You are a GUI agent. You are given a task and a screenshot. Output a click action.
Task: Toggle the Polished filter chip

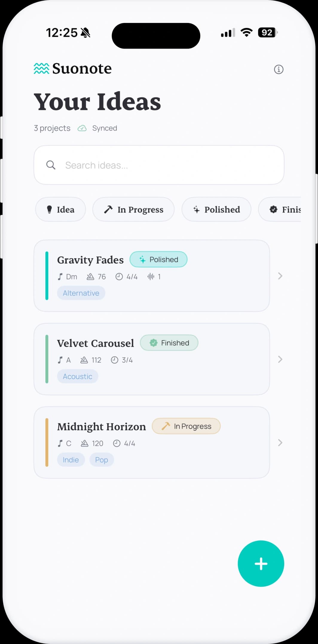[216, 209]
